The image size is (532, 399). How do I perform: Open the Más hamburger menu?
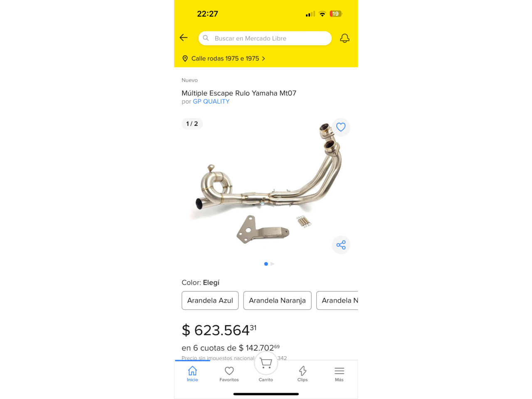(x=339, y=374)
